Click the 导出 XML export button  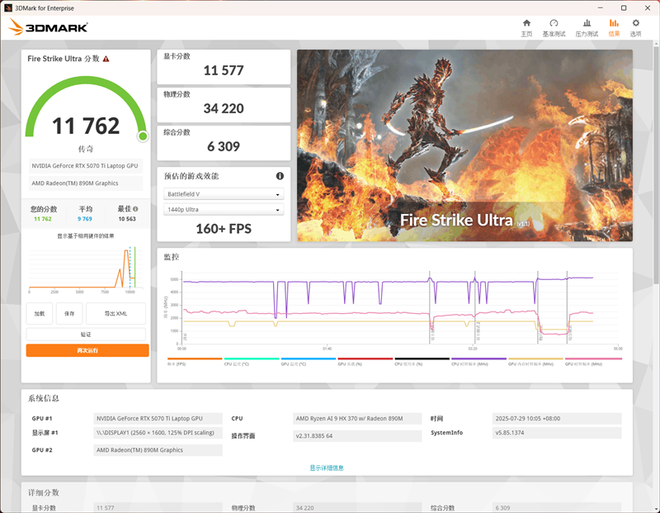[x=116, y=313]
